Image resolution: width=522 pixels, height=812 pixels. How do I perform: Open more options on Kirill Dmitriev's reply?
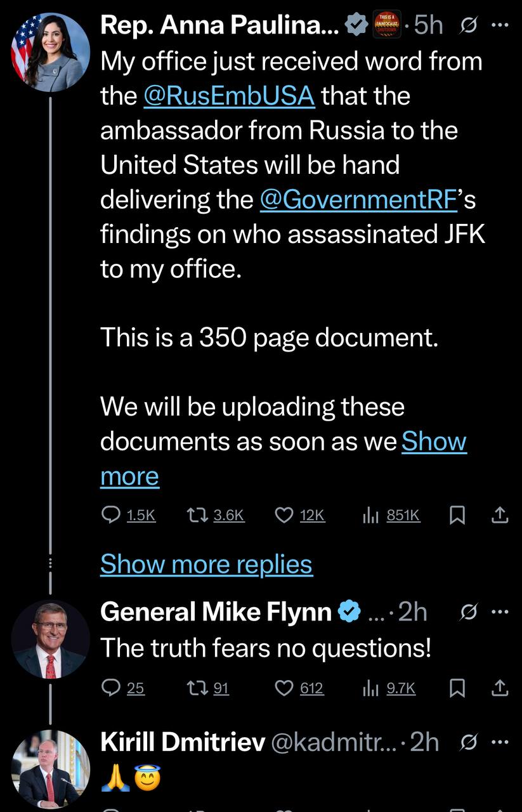tap(500, 742)
